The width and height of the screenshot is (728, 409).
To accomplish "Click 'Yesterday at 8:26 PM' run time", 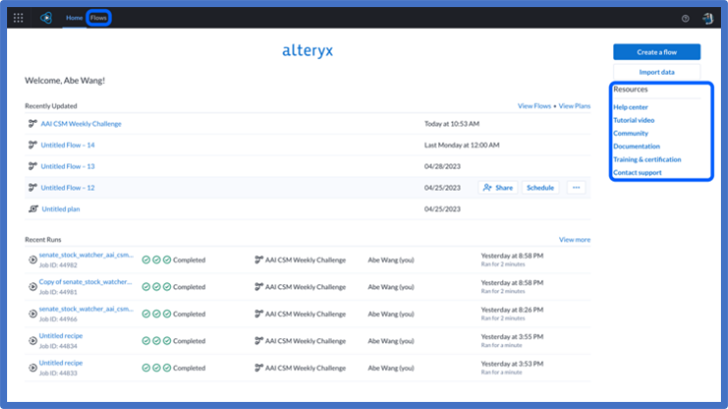I will tap(512, 310).
